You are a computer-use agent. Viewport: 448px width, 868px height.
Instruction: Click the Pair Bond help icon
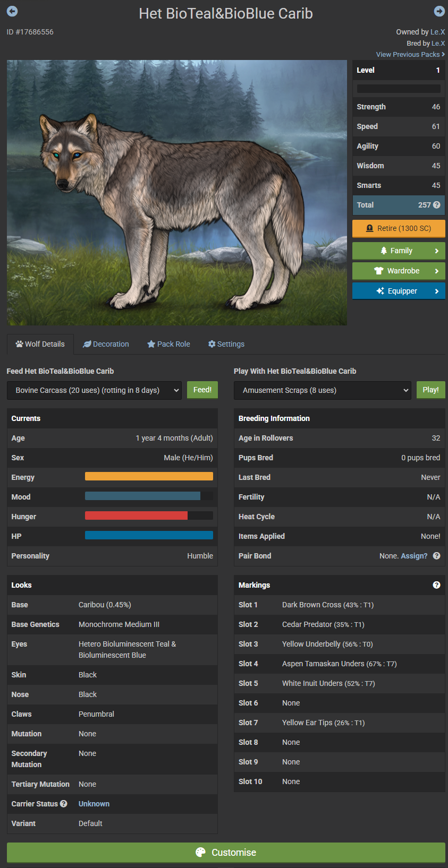(436, 556)
